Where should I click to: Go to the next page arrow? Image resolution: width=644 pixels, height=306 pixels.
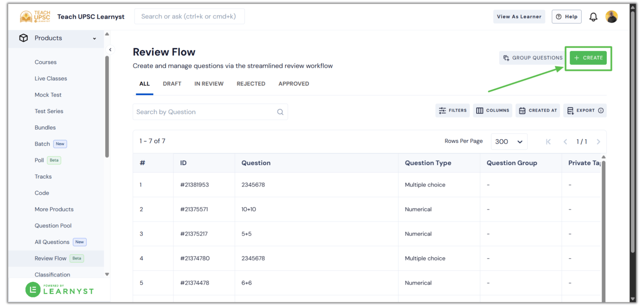tap(598, 141)
